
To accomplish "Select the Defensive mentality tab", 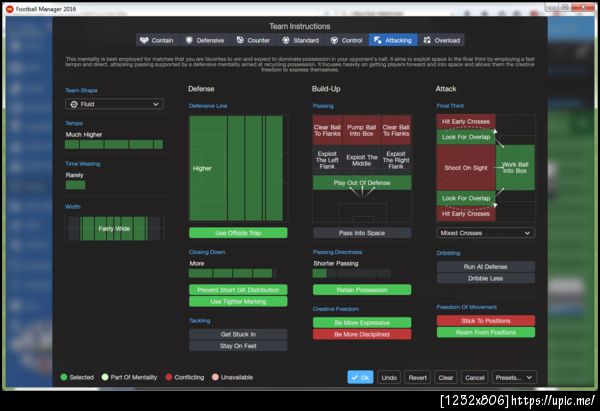I will pos(205,40).
